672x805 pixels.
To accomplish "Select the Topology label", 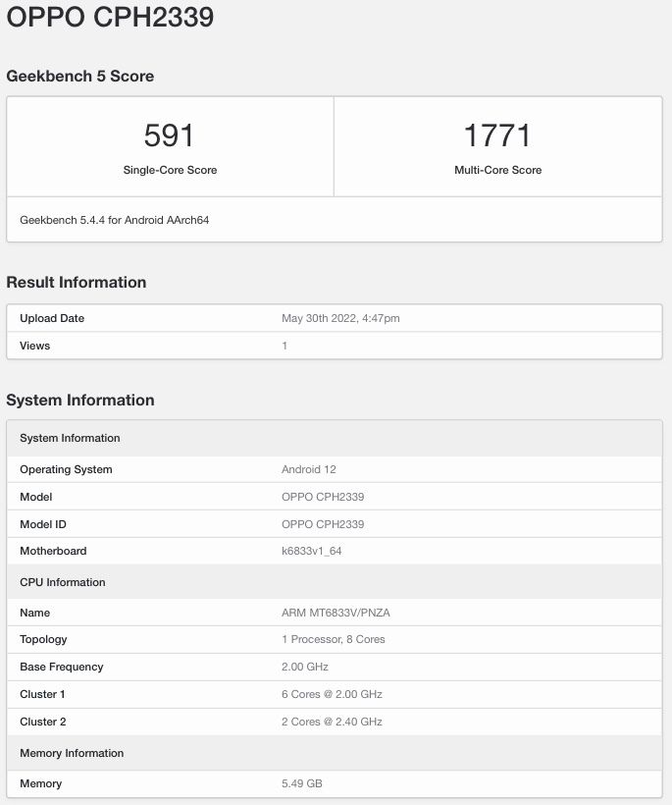I will click(43, 640).
